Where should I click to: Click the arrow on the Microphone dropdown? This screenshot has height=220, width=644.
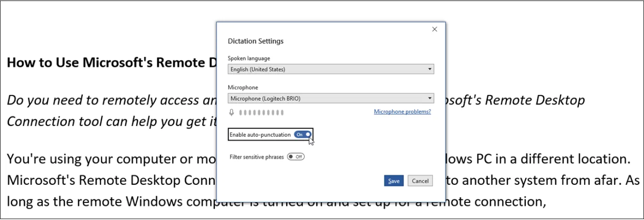tap(429, 98)
